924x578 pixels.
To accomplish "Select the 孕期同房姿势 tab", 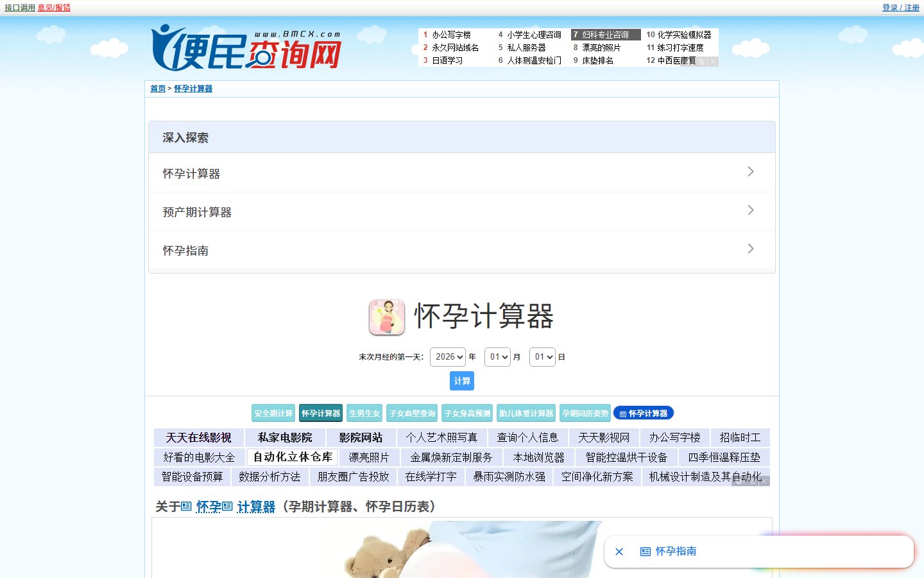I will (x=585, y=414).
